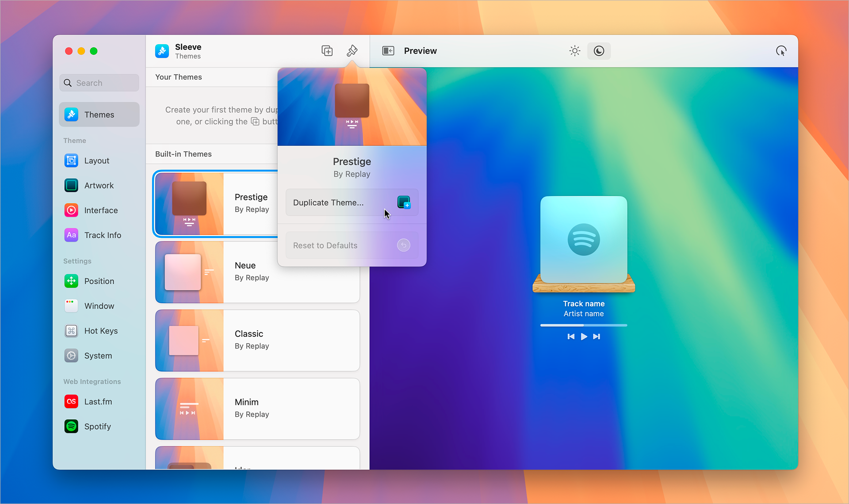This screenshot has width=849, height=504.
Task: Click the track progress bar in preview
Action: 584,325
